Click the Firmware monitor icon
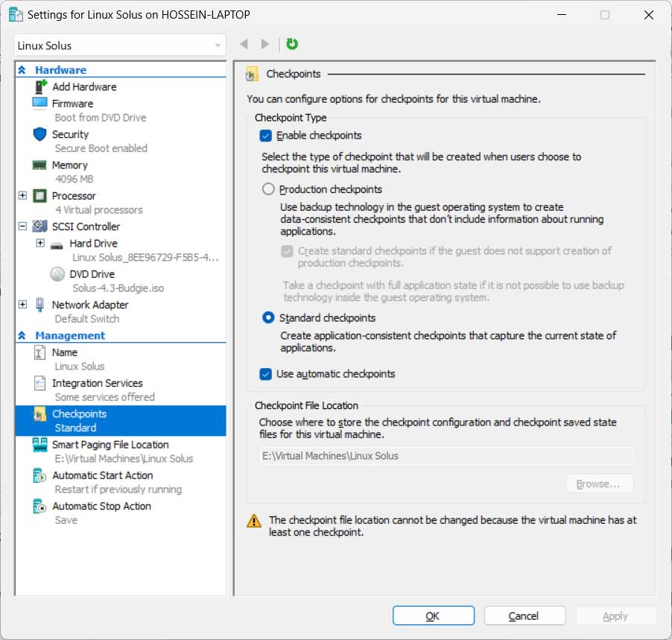The width and height of the screenshot is (672, 640). coord(39,104)
